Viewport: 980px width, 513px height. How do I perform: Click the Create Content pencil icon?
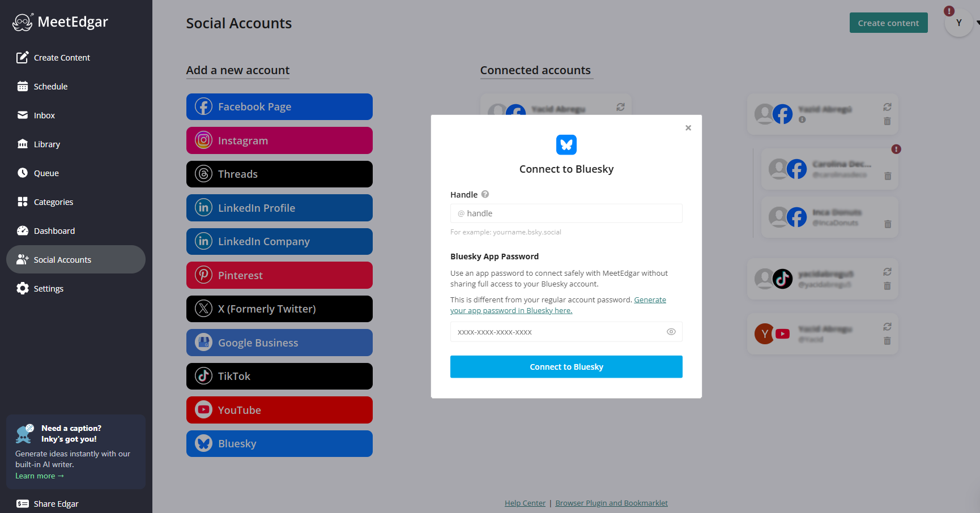(x=23, y=57)
